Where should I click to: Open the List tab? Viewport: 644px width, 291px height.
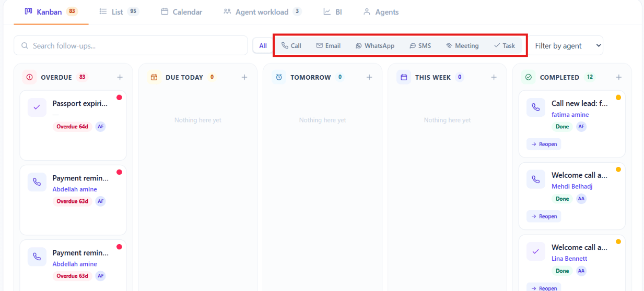pos(119,11)
